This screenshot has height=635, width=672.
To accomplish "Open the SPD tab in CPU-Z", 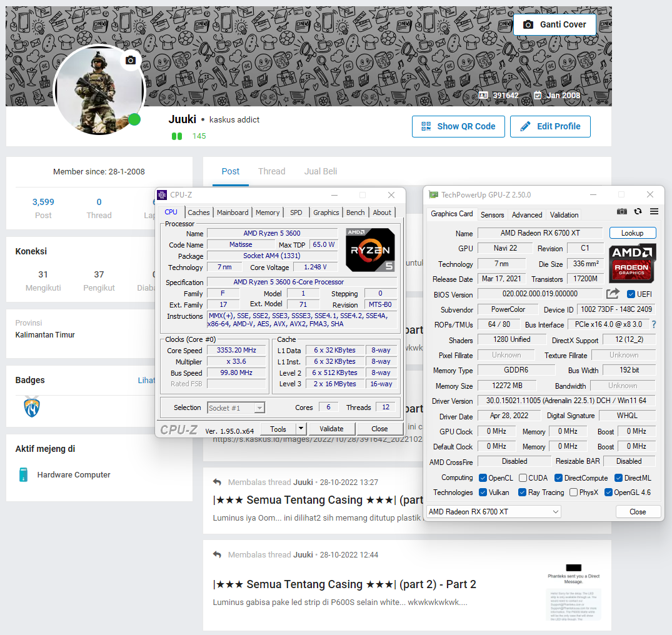I will click(296, 212).
